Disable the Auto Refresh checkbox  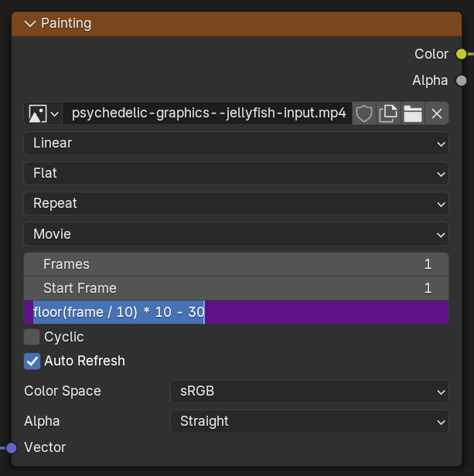tap(32, 361)
